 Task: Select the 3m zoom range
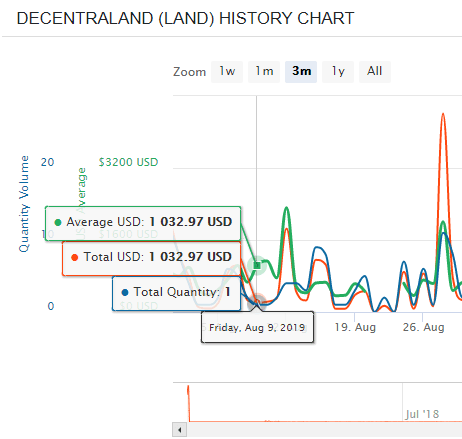pyautogui.click(x=301, y=72)
